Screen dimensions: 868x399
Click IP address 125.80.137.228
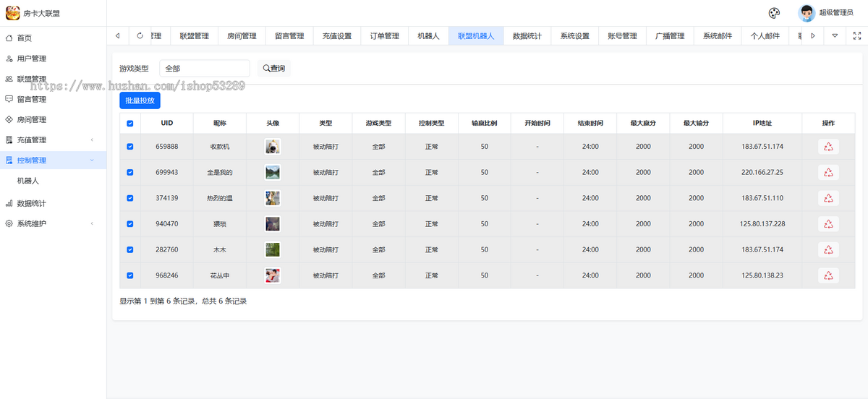click(762, 224)
